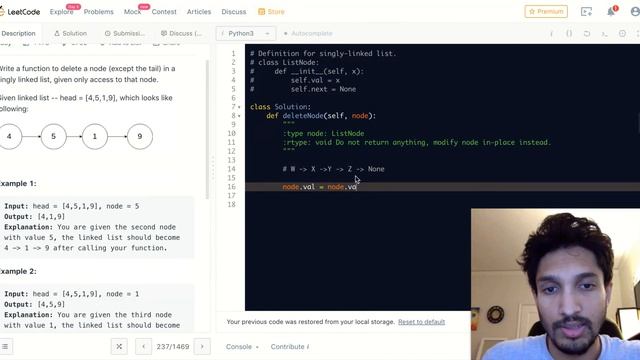Click the node 9 in linked list diagram
This screenshot has width=640, height=360.
(x=140, y=136)
